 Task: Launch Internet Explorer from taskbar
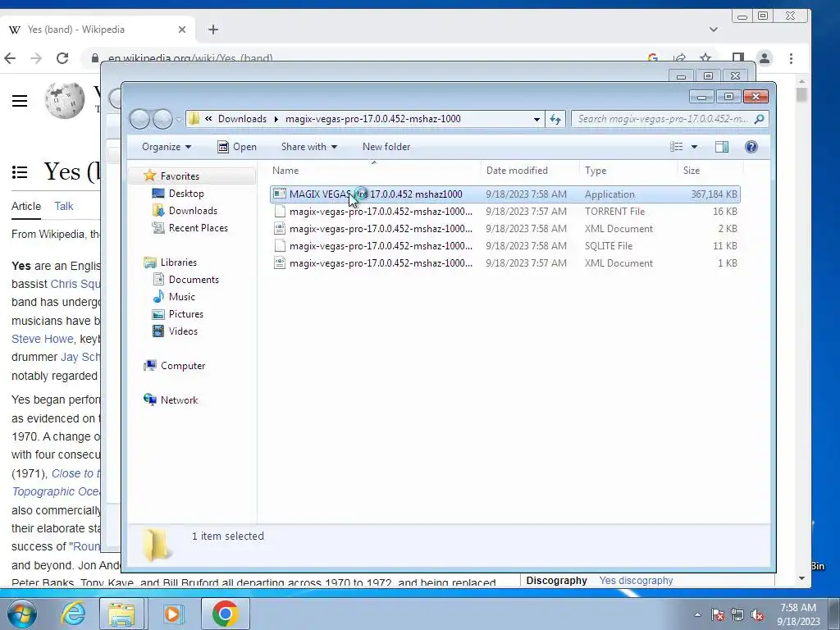(x=73, y=614)
